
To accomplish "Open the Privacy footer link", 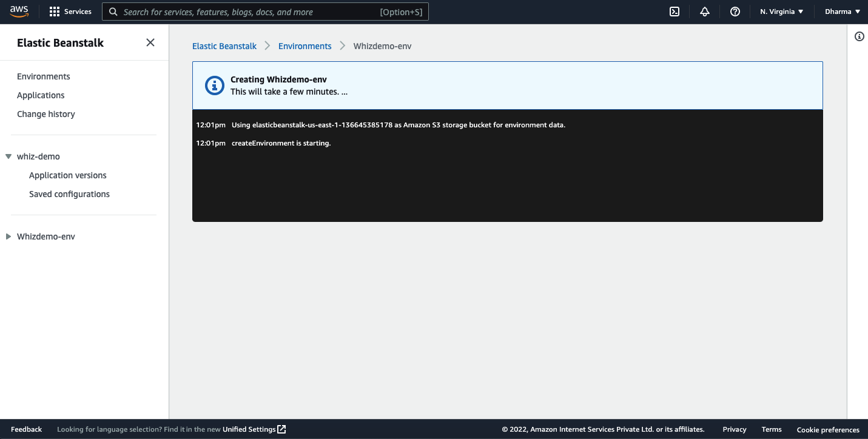I will tap(735, 429).
